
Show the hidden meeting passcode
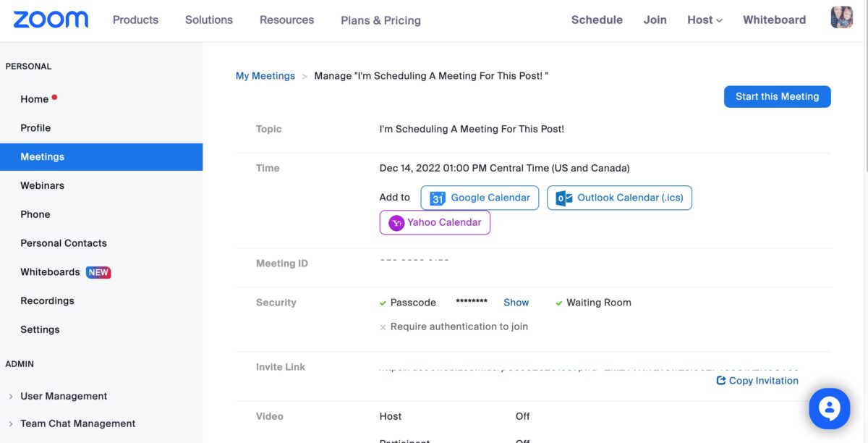coord(516,303)
